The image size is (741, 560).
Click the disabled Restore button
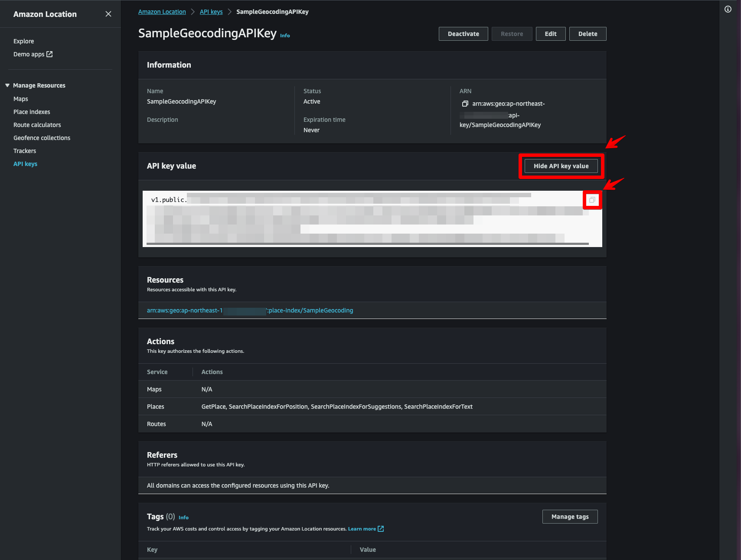[512, 34]
